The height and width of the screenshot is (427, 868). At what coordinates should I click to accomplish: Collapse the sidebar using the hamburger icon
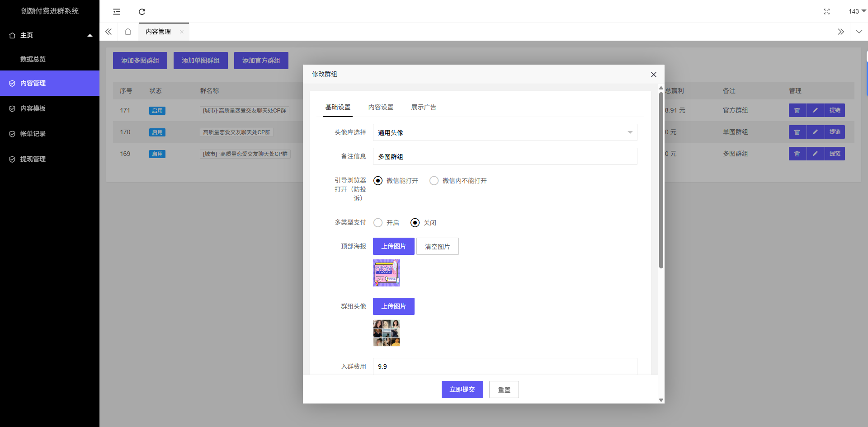click(x=117, y=11)
